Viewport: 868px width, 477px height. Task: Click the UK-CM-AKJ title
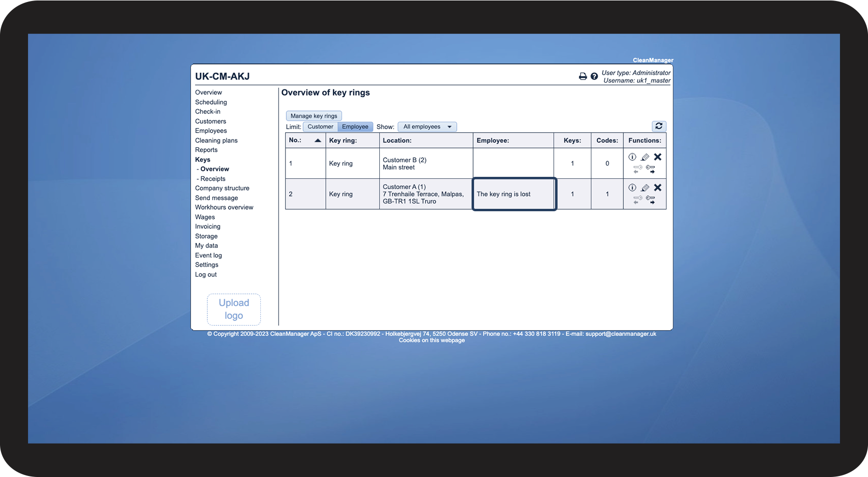point(222,76)
